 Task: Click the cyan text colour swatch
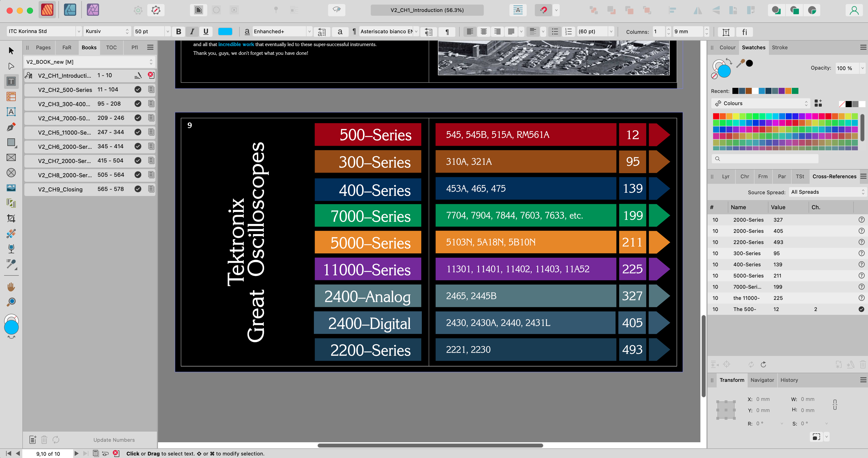[x=225, y=31]
